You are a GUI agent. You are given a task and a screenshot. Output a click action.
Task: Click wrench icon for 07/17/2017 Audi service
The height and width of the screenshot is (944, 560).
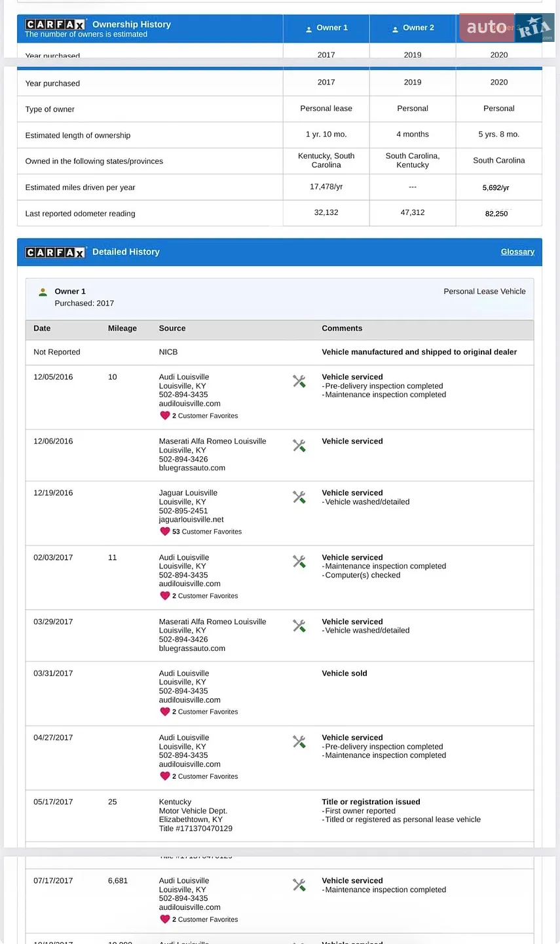pos(299,884)
